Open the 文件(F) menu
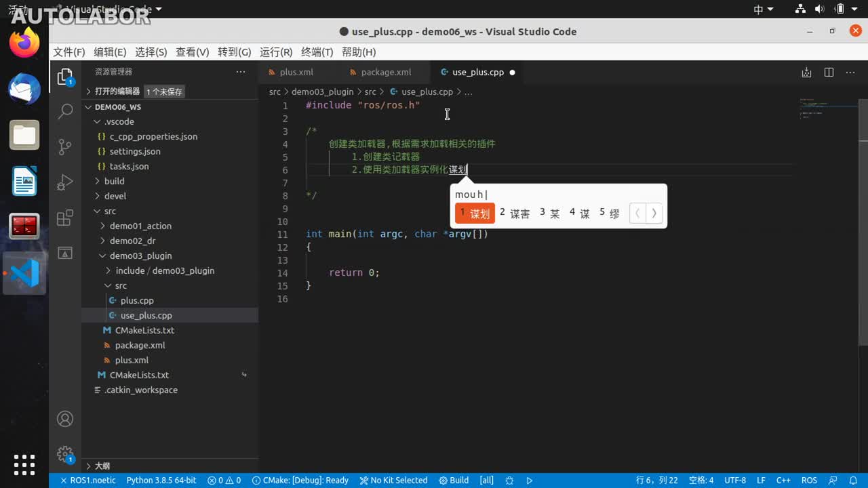 pyautogui.click(x=69, y=52)
